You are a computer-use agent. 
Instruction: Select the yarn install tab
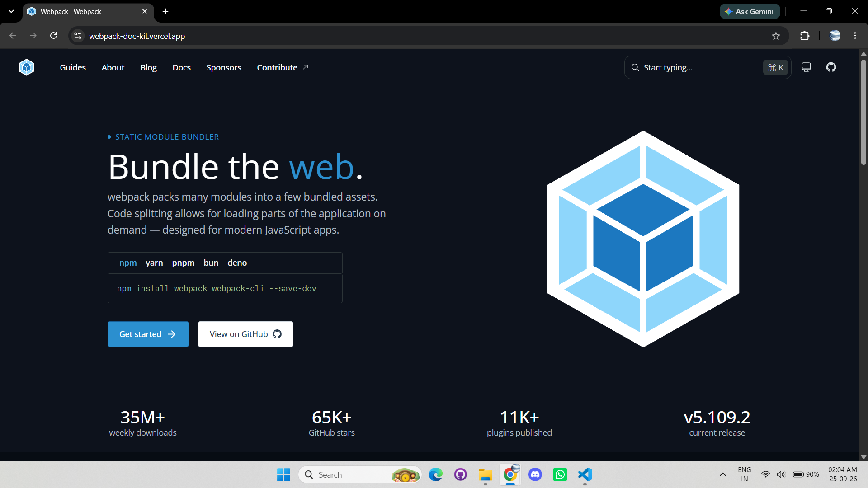[154, 263]
